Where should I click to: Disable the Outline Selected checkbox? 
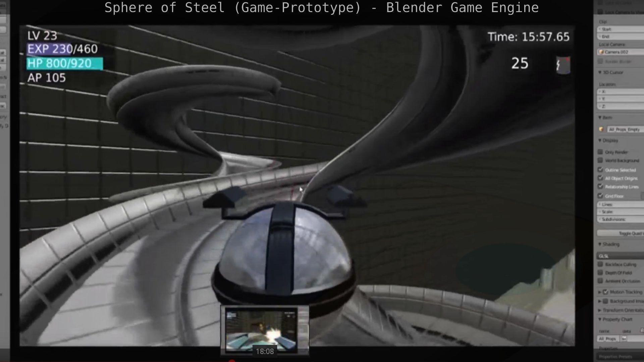tap(600, 170)
